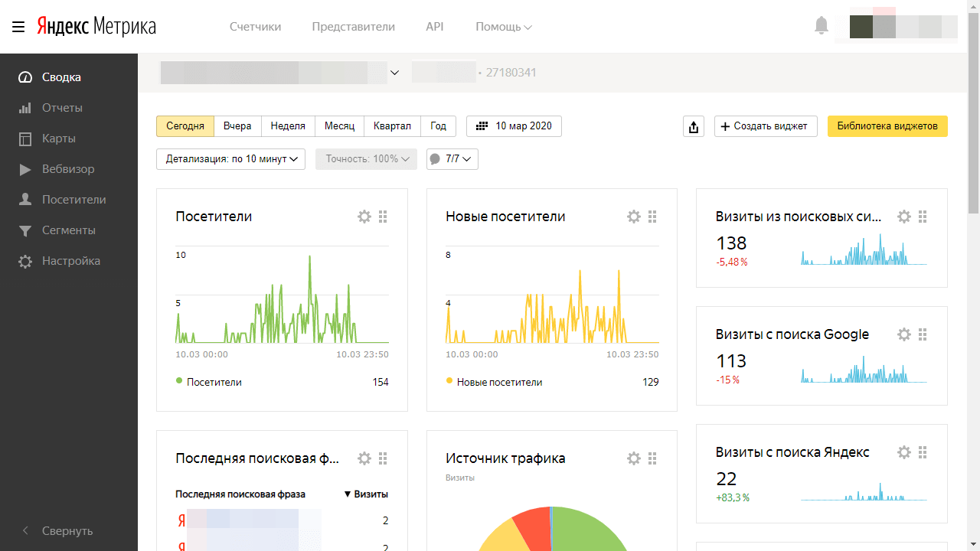Open gear on Визиты с поиска Google

(x=904, y=334)
